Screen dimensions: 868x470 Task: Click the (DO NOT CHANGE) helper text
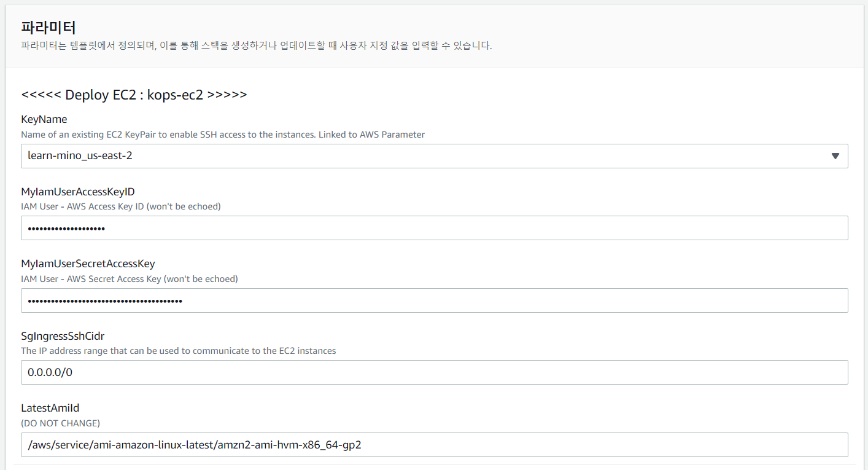(x=60, y=423)
